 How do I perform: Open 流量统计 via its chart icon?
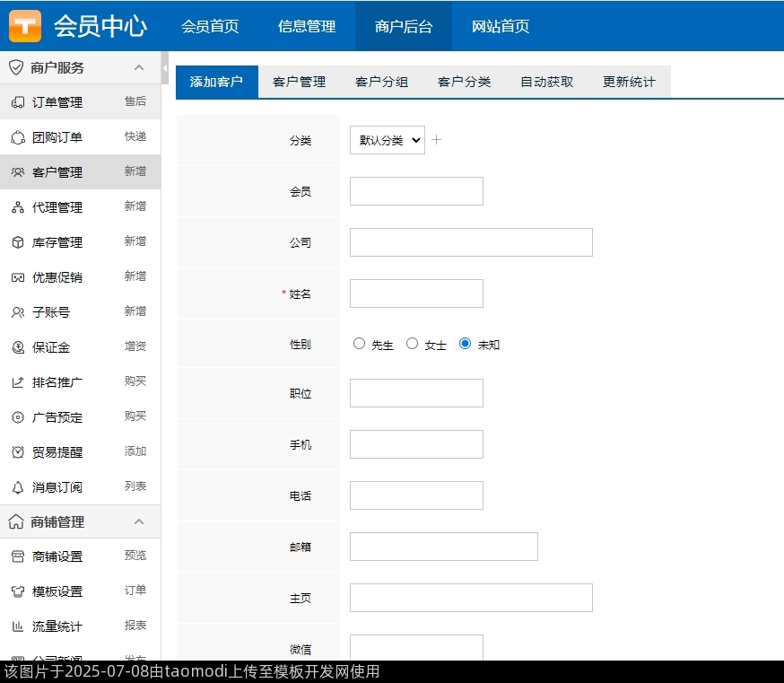[18, 626]
